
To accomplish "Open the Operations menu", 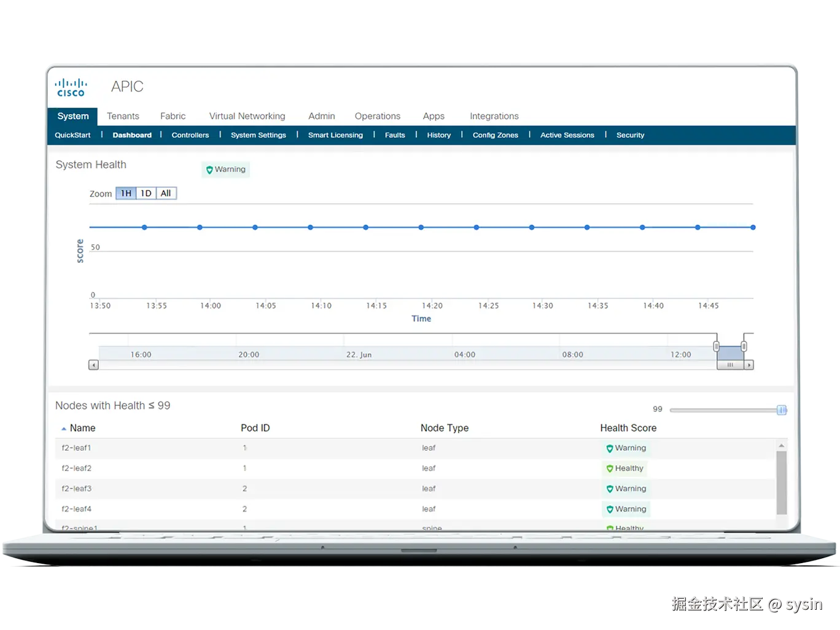I will [377, 116].
